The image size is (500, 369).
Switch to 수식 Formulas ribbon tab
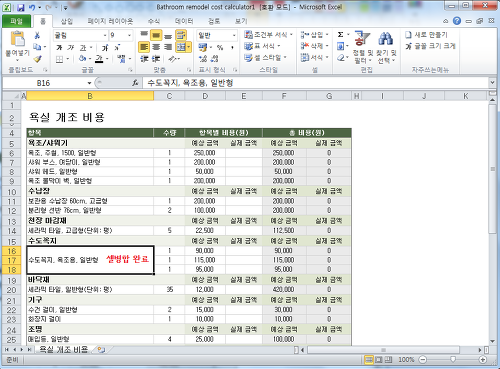pyautogui.click(x=154, y=21)
